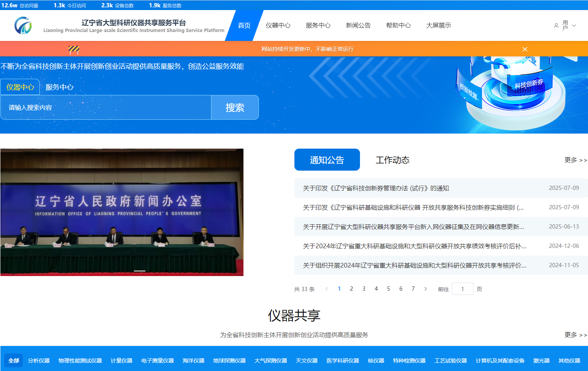Select the 激光器 instrument category
Screen dimensions: 588x371
[541, 360]
